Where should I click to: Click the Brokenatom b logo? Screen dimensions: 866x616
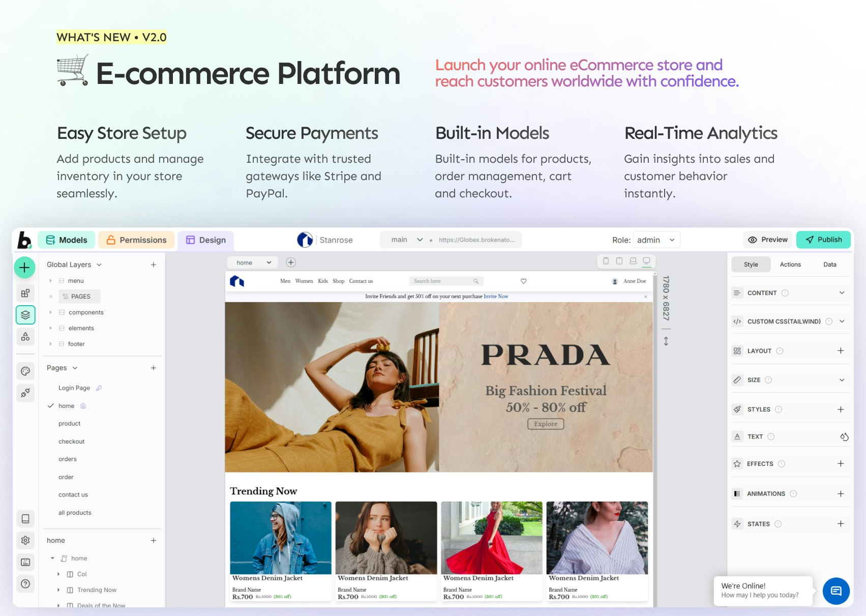pos(24,240)
